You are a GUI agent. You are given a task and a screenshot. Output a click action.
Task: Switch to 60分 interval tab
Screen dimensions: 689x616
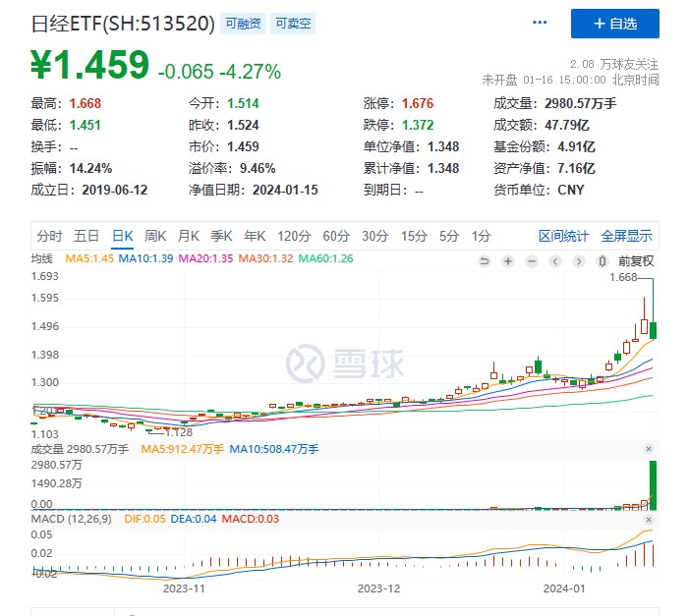(x=336, y=236)
